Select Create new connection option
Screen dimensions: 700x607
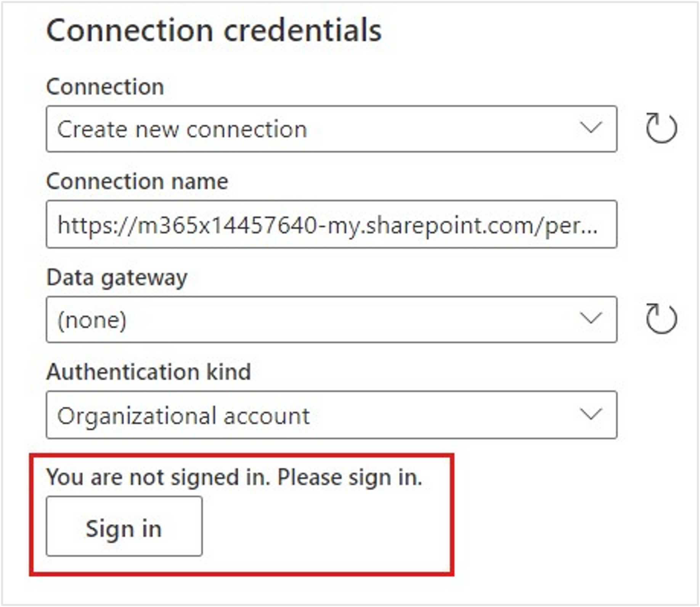(183, 130)
